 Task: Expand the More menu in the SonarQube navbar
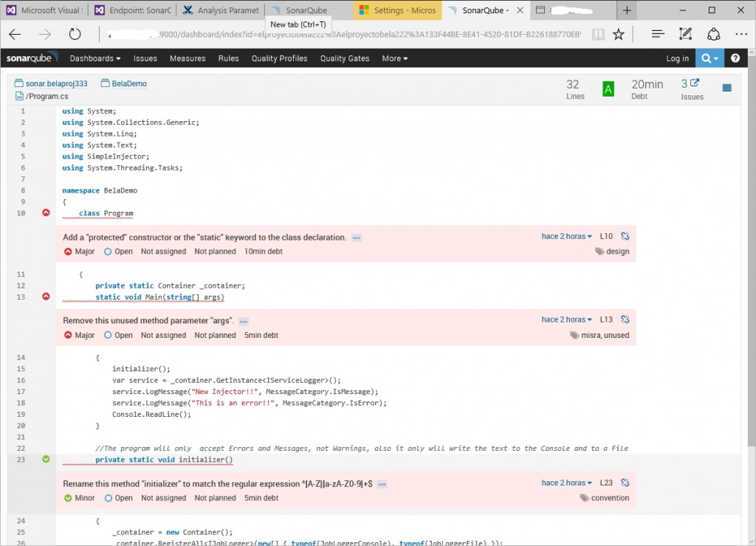coord(395,58)
